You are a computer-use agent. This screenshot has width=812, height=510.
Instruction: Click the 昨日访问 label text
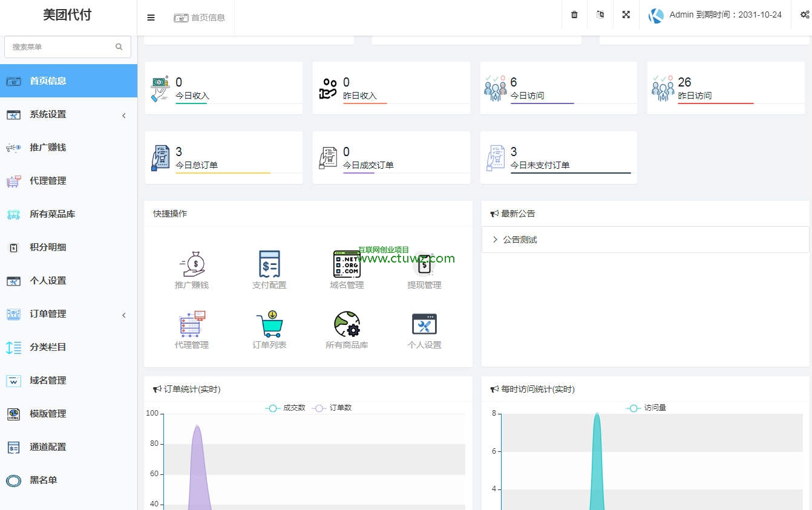[695, 96]
